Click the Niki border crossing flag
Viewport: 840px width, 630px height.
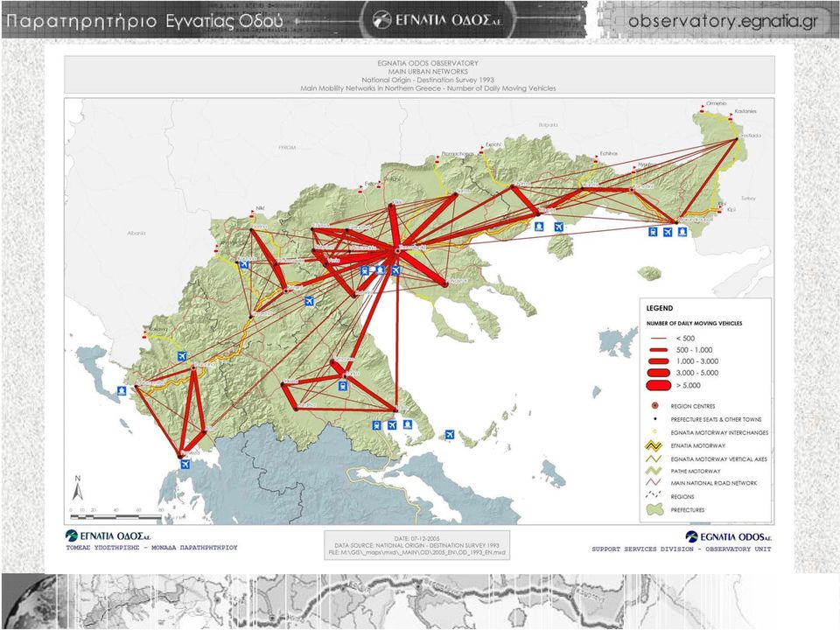point(252,214)
